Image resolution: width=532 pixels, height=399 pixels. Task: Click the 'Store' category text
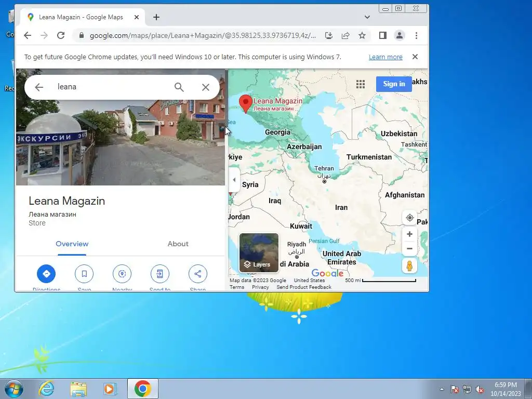(37, 223)
